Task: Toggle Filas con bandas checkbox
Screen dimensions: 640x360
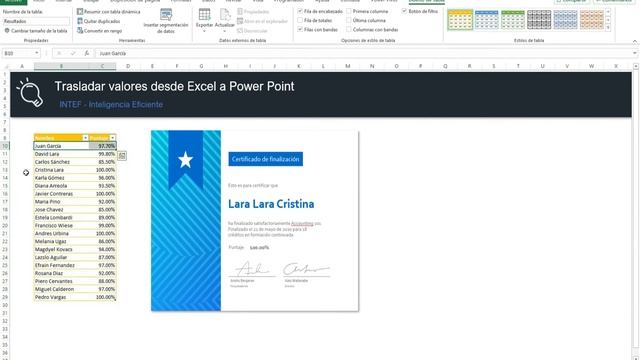Action: pyautogui.click(x=300, y=29)
